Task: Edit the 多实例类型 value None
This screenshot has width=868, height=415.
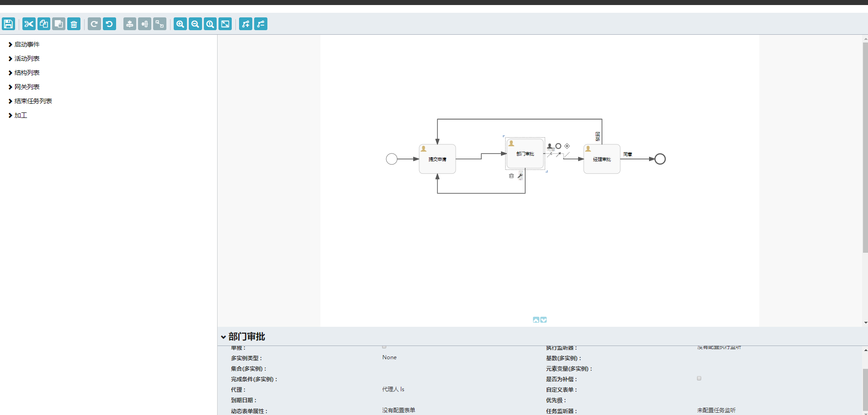Action: pyautogui.click(x=389, y=357)
